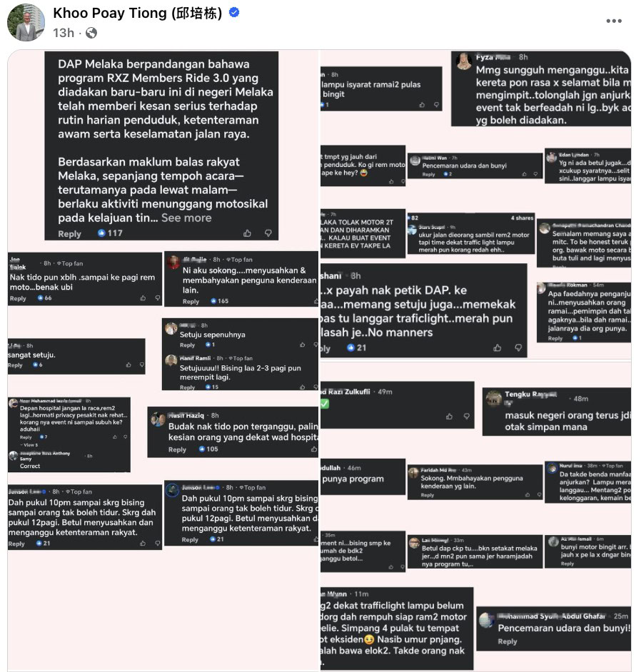
Task: Click thumbs-up on the 'sangat setuju' comment
Action: tap(129, 365)
